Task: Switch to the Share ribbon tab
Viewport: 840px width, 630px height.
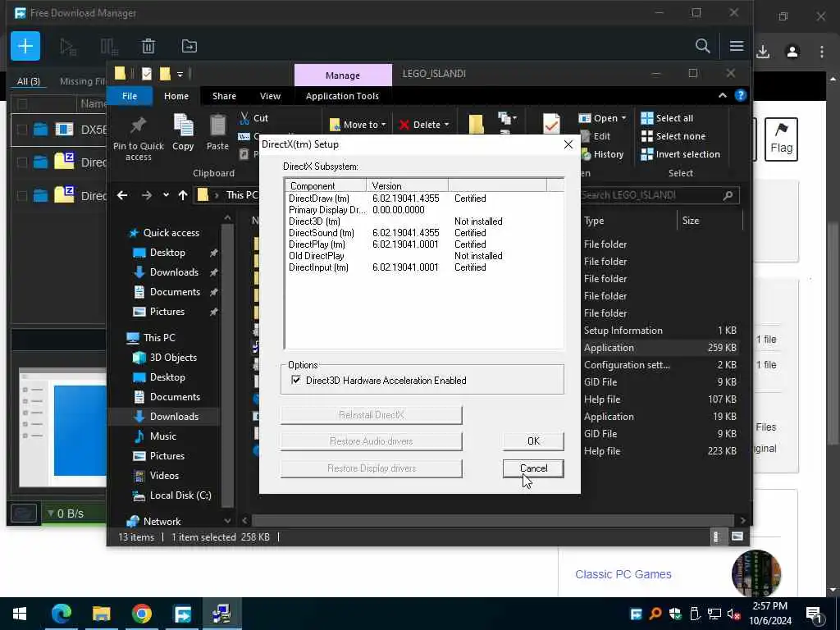Action: [x=224, y=96]
